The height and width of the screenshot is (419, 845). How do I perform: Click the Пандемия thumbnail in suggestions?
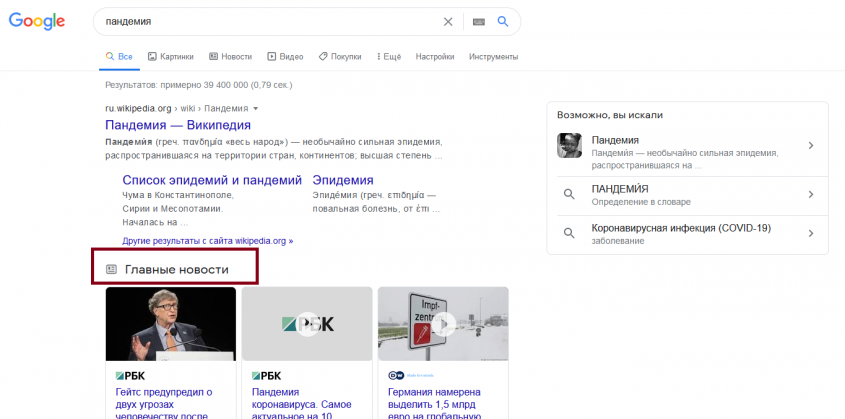[x=569, y=146]
